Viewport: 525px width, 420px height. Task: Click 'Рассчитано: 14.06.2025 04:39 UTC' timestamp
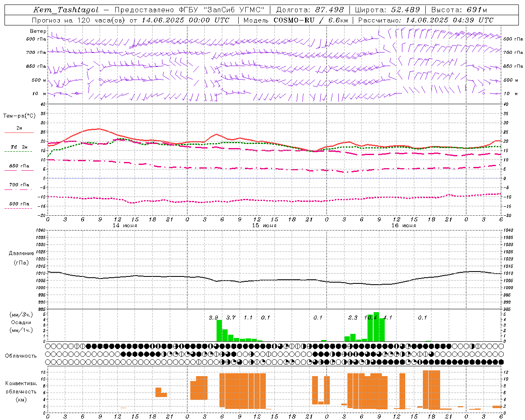coord(426,20)
